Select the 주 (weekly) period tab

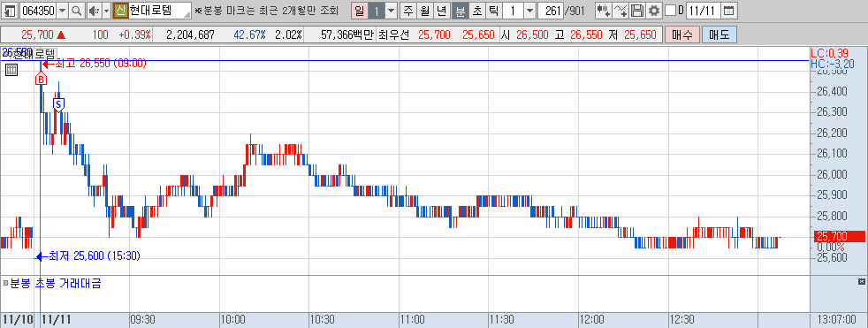click(x=408, y=11)
